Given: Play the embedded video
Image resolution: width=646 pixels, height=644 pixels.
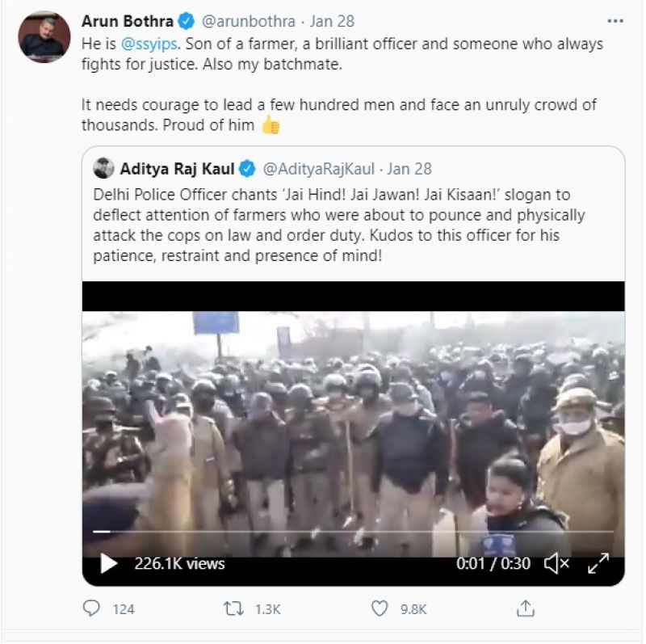Looking at the screenshot, I should [x=108, y=564].
